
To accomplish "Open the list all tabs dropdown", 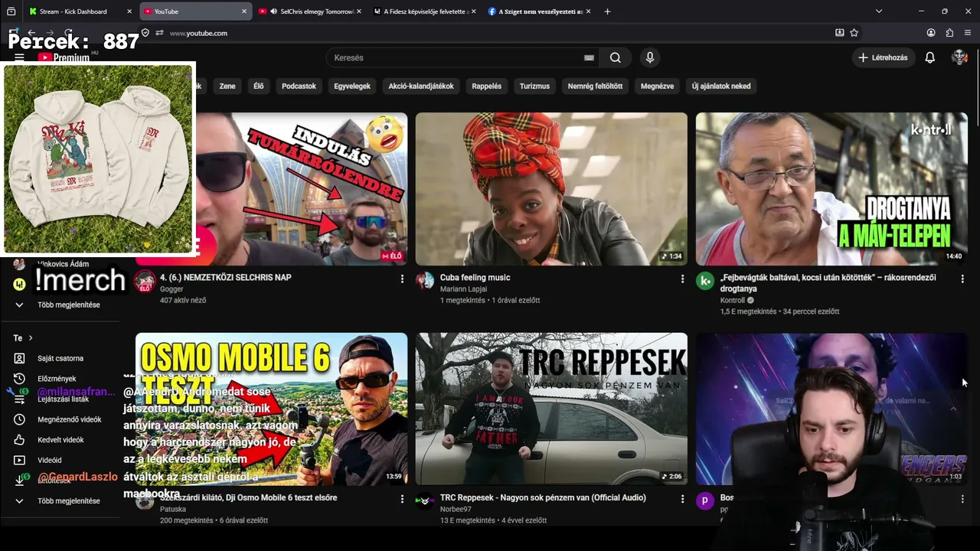I will pos(879,11).
